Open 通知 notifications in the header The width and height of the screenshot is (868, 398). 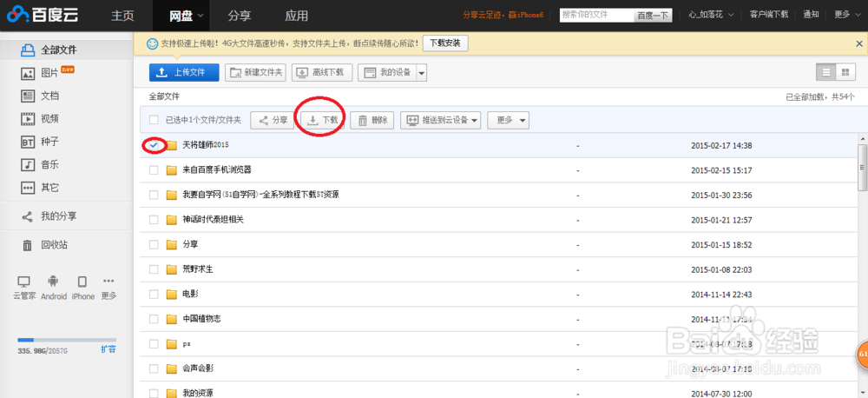[811, 15]
